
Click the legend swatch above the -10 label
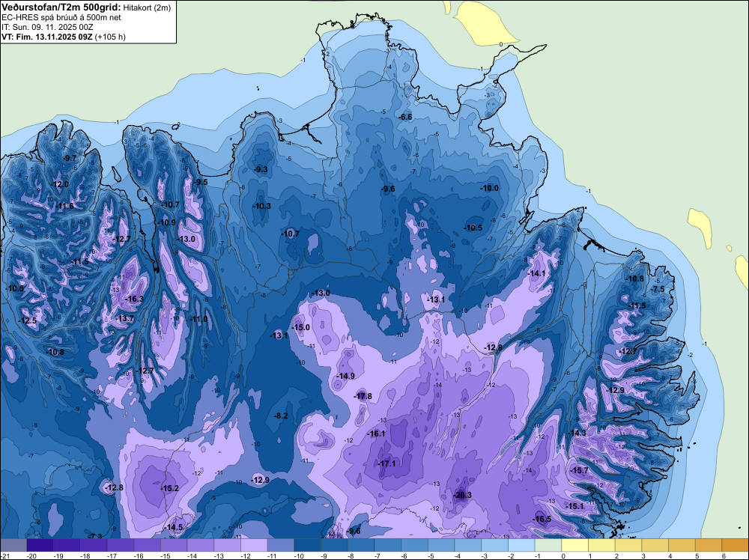click(308, 545)
